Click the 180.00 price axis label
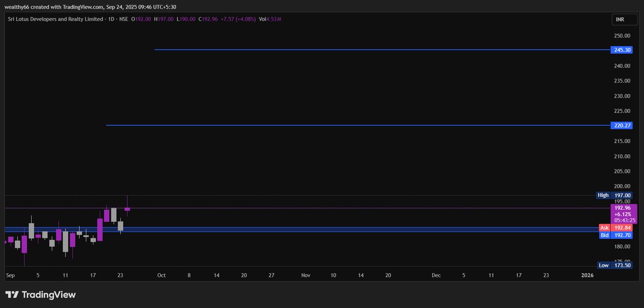 point(623,247)
